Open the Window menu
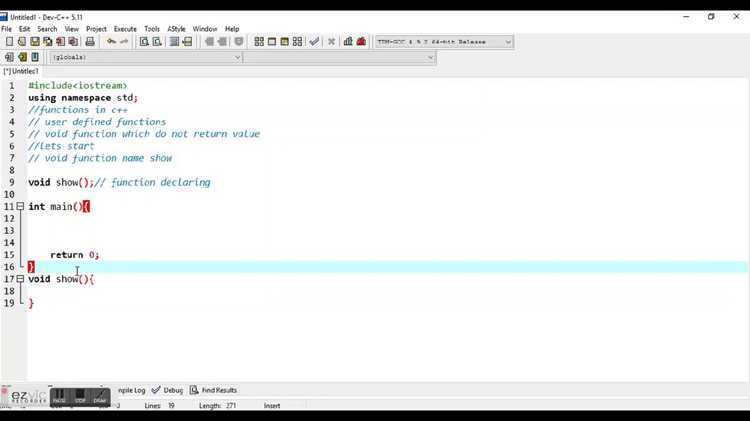The image size is (750, 421). click(205, 29)
